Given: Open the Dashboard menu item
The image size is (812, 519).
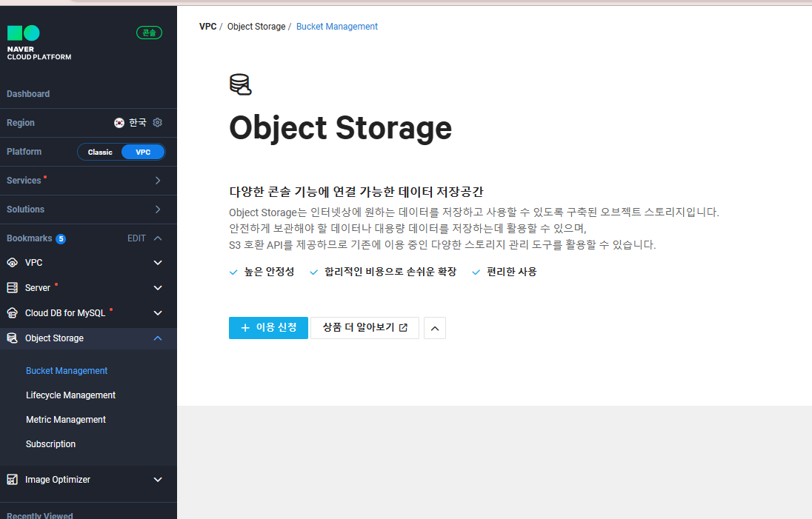Looking at the screenshot, I should click(28, 94).
